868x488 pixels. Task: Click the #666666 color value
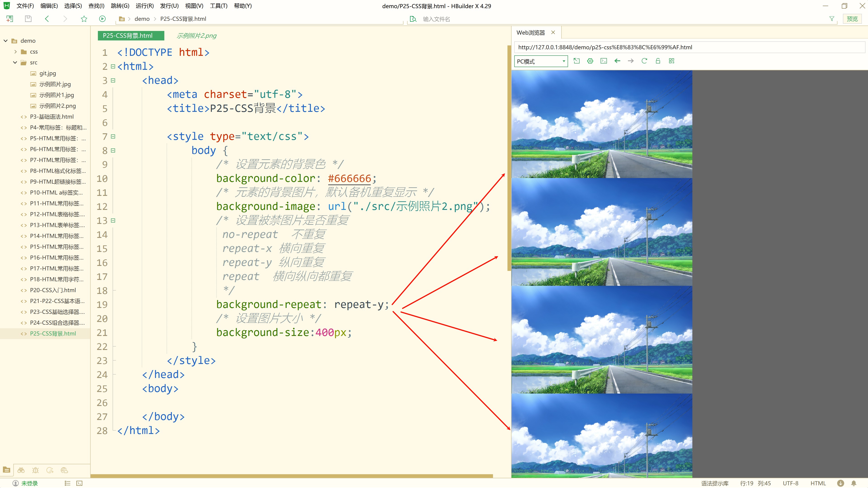pyautogui.click(x=349, y=178)
